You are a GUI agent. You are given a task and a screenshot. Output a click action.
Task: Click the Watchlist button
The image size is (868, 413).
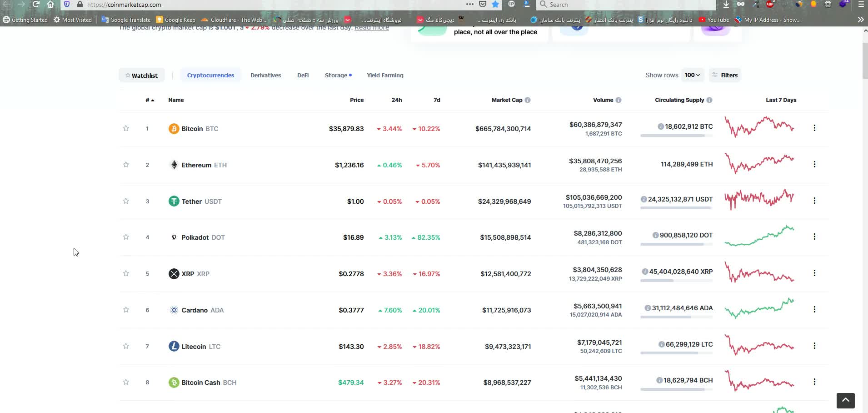pyautogui.click(x=141, y=76)
